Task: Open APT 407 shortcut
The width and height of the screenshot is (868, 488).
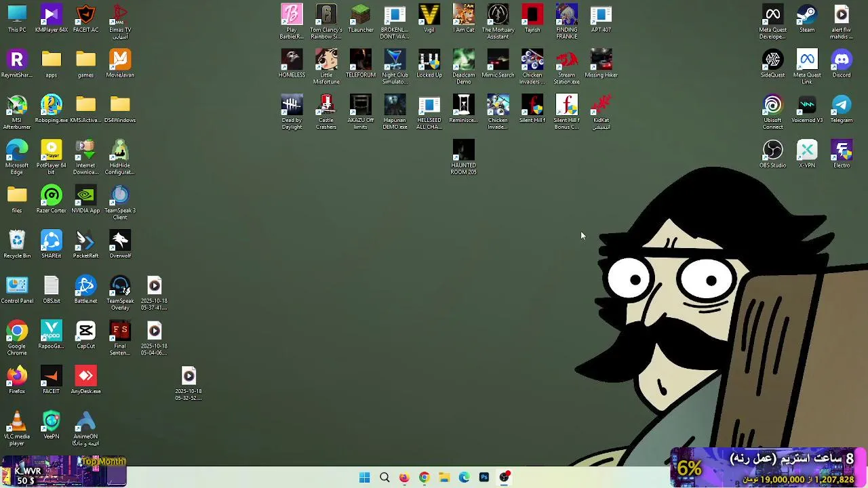Action: (601, 18)
